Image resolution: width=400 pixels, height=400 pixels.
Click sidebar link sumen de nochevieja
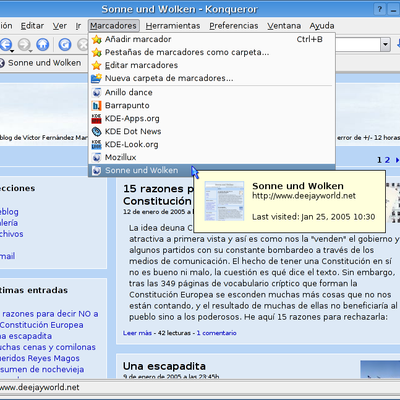click(x=42, y=369)
